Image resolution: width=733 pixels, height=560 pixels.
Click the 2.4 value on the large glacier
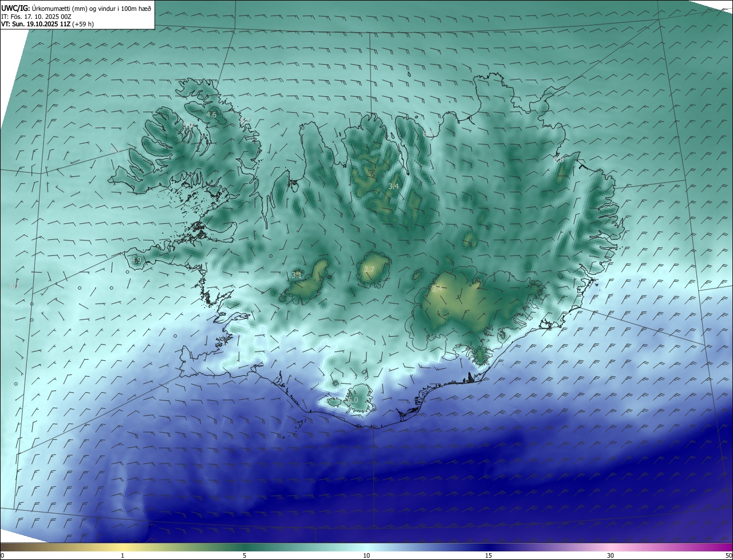click(437, 290)
